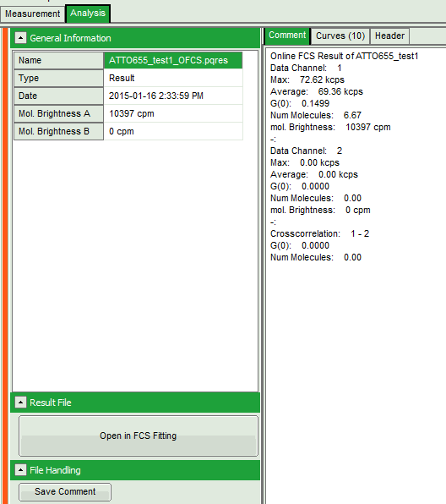Click the Save Comment button
The width and height of the screenshot is (446, 504).
[65, 492]
